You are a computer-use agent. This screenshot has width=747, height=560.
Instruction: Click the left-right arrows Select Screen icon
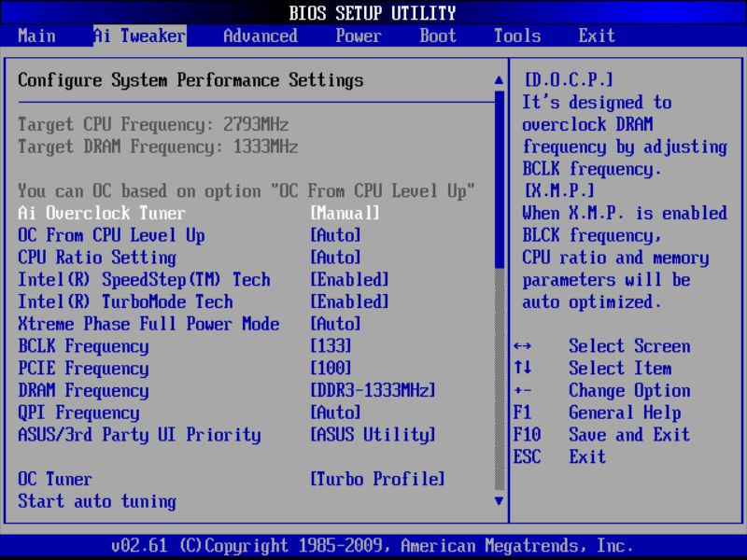click(523, 346)
